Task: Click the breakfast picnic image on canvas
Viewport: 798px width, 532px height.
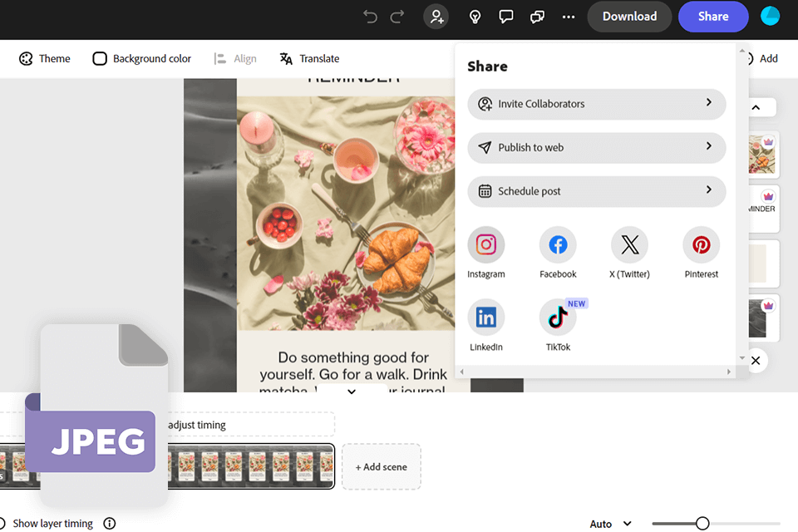Action: [346, 213]
